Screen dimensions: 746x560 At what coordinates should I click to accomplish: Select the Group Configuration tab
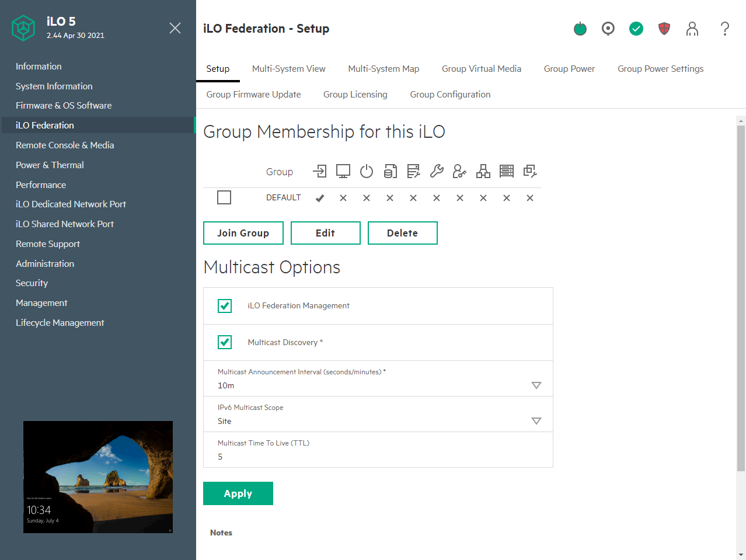point(450,95)
